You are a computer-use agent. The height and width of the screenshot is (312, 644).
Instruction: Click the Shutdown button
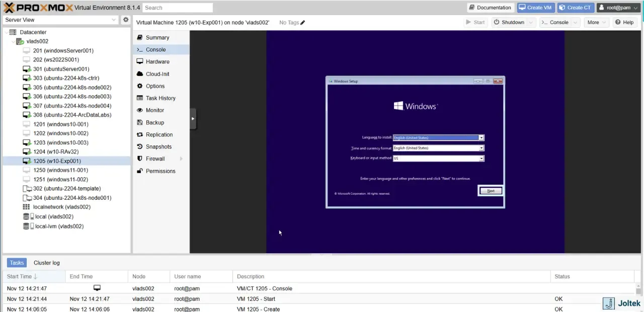coord(509,22)
